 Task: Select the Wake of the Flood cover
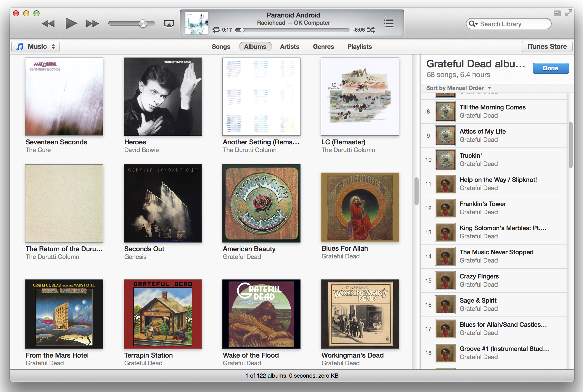coord(261,314)
